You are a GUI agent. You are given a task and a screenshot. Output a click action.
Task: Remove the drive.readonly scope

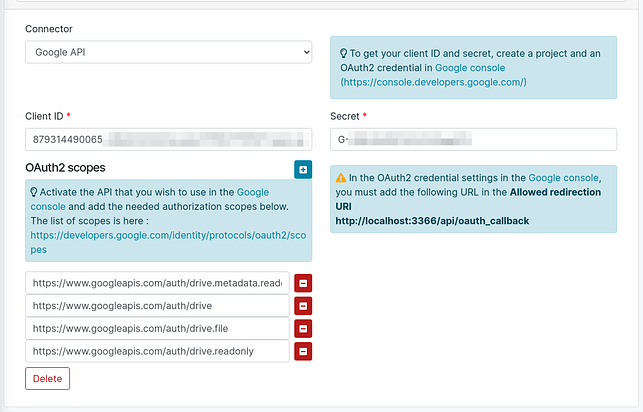pyautogui.click(x=303, y=351)
